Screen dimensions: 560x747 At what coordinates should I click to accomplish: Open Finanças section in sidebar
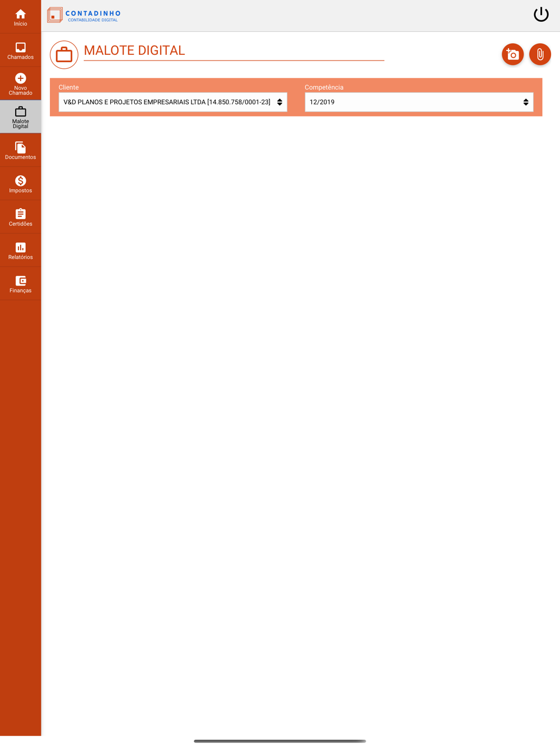pyautogui.click(x=20, y=283)
